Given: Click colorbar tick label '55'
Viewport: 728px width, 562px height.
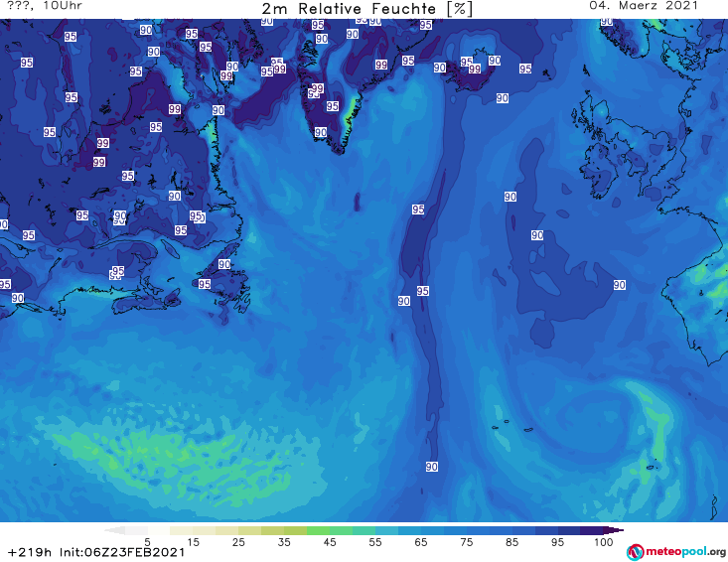Looking at the screenshot, I should 375,542.
